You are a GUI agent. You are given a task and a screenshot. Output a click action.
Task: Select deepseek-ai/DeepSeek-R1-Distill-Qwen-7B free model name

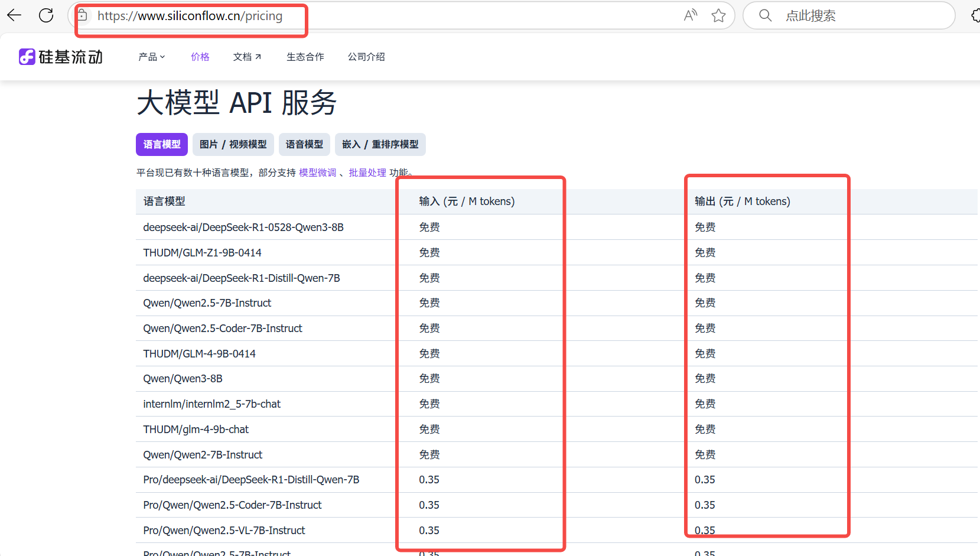(242, 278)
